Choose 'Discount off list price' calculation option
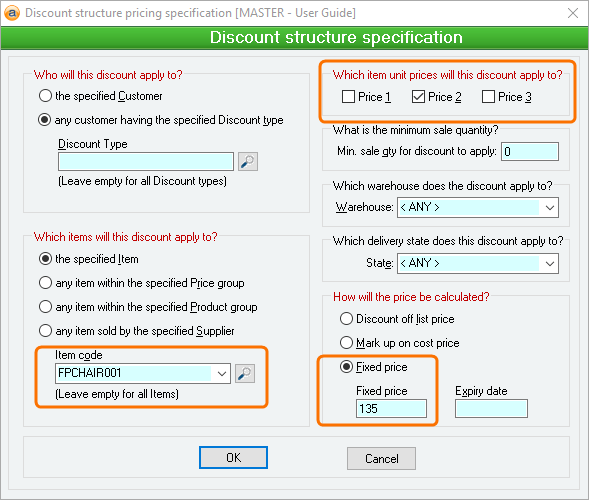Image resolution: width=589 pixels, height=500 pixels. click(346, 319)
